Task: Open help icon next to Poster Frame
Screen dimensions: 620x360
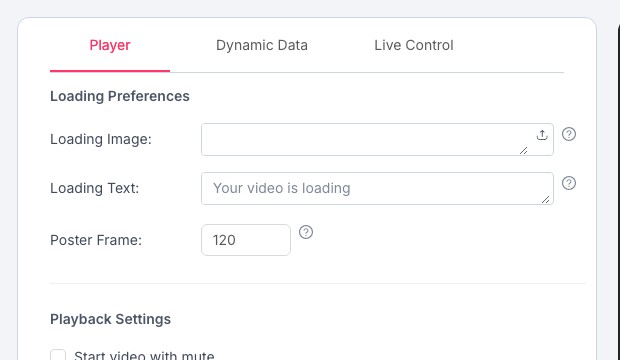Action: pos(306,232)
